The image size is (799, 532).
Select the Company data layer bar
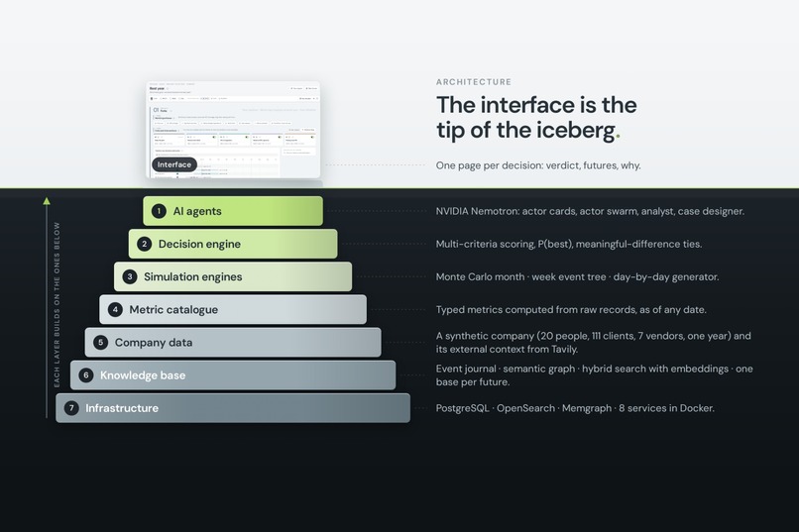233,343
